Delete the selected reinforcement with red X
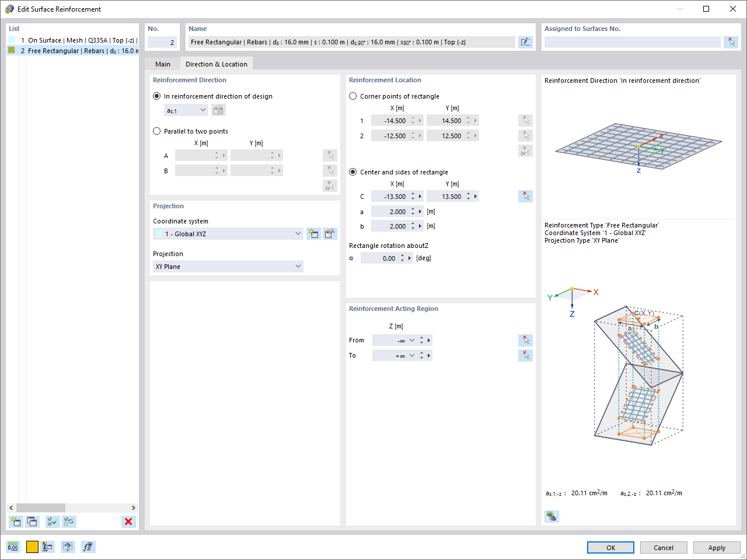 point(128,521)
